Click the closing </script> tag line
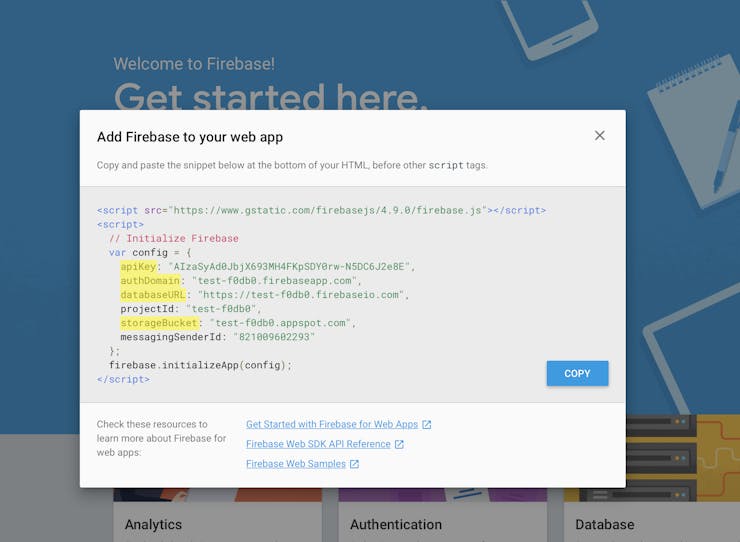The width and height of the screenshot is (740, 542). pos(123,380)
